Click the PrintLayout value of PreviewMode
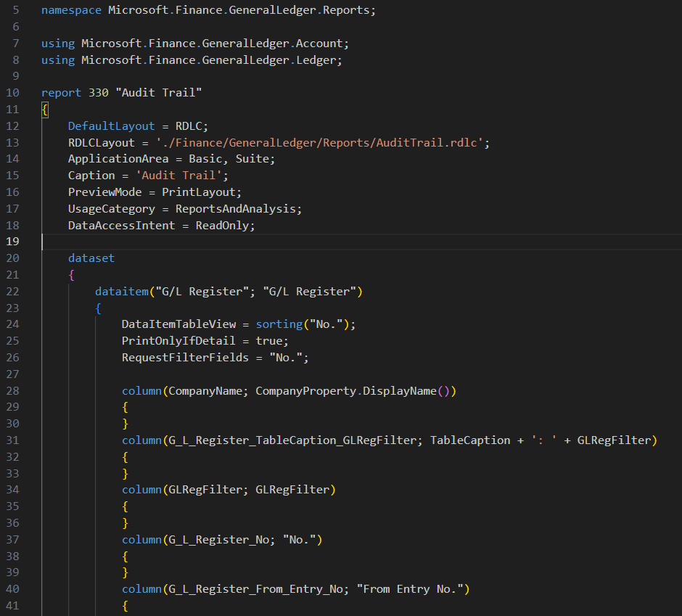682x616 pixels. (x=201, y=192)
